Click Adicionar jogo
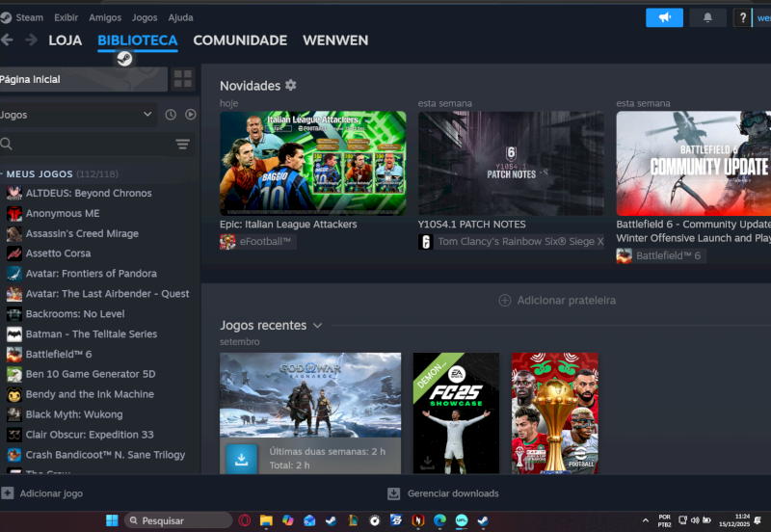This screenshot has height=532, width=771. pyautogui.click(x=51, y=493)
